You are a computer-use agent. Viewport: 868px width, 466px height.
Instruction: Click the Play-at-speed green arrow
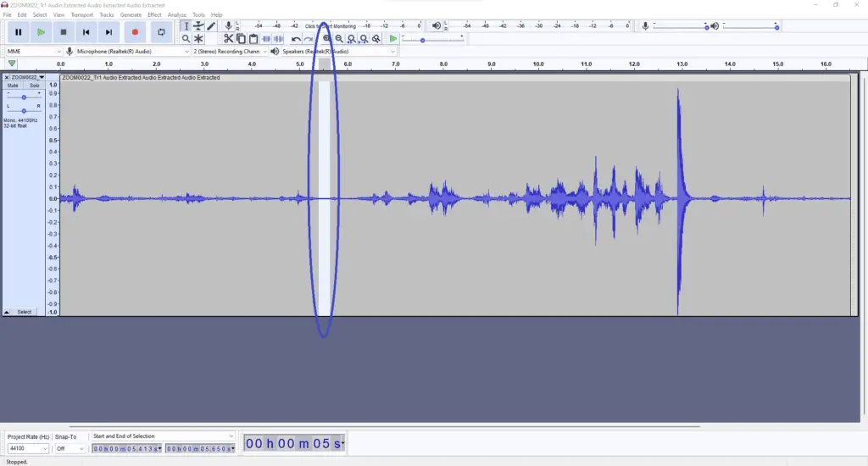[x=392, y=39]
